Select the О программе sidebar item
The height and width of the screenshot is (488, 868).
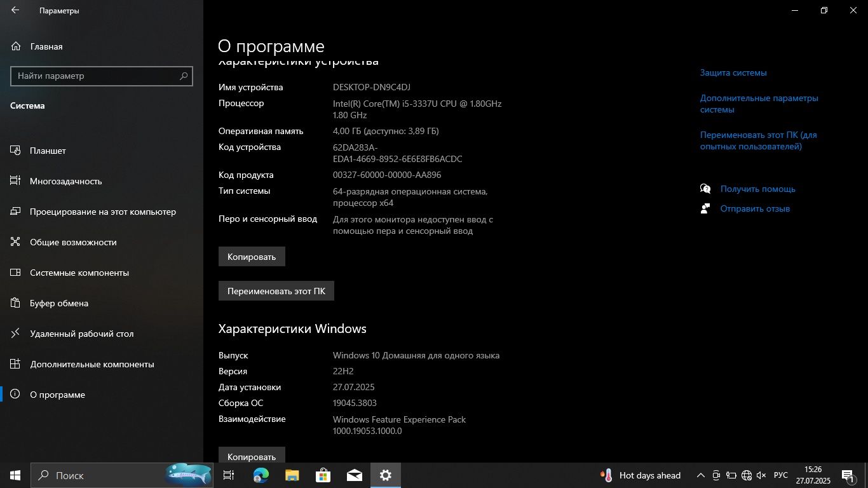coord(102,395)
